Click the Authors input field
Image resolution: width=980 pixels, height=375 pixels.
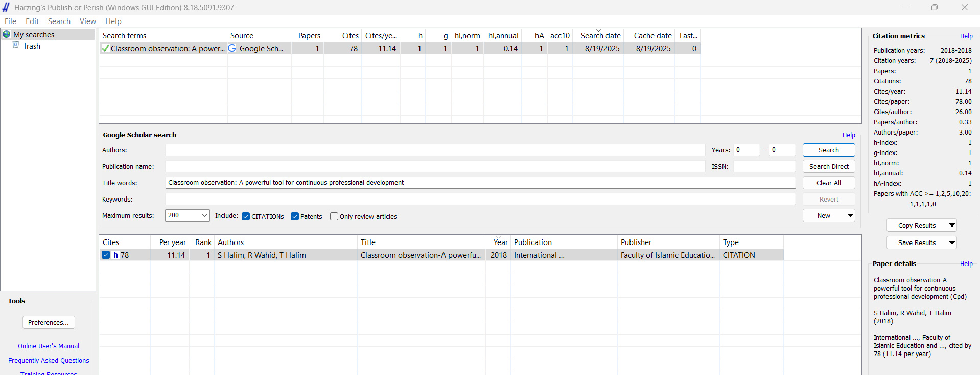[x=435, y=150]
